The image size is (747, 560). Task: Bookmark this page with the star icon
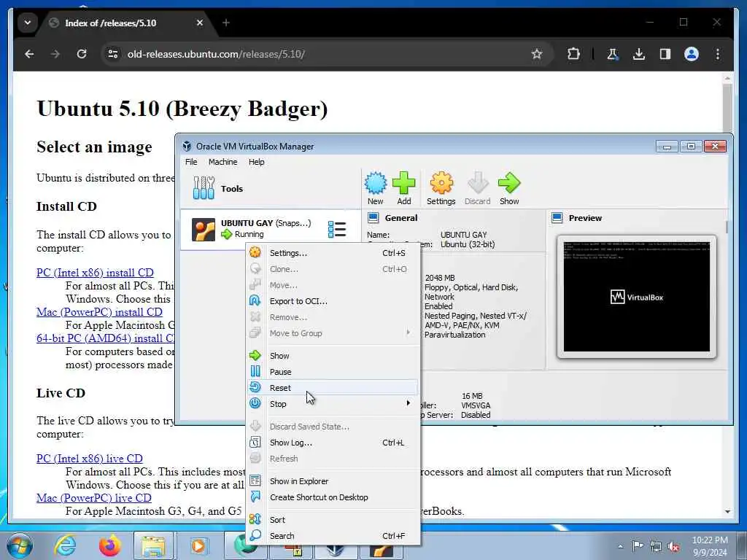point(537,54)
